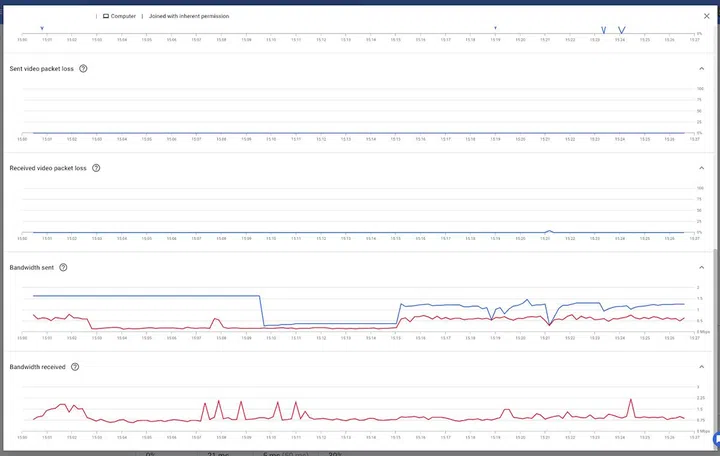This screenshot has height=456, width=720.
Task: Collapse the Sent video packet loss section
Action: coord(702,69)
